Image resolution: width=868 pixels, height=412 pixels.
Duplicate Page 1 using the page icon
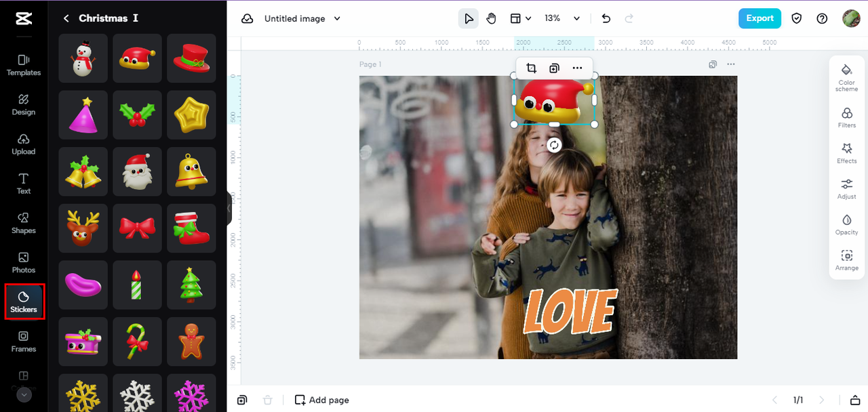click(713, 64)
